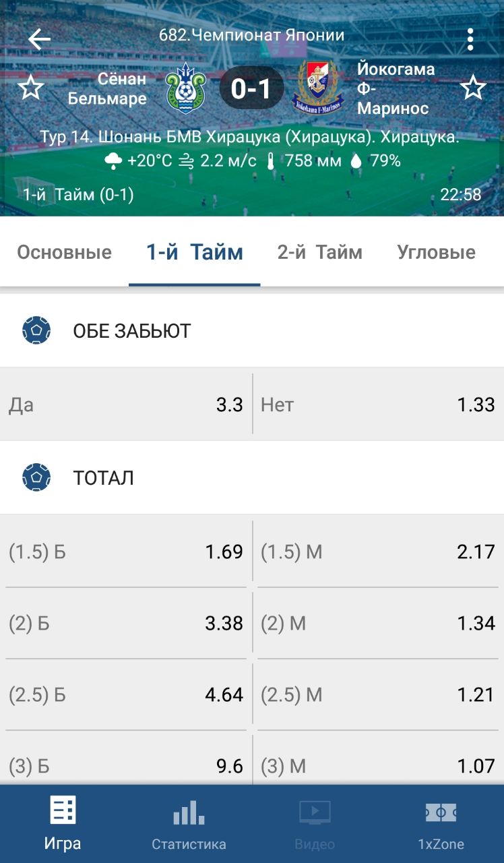Screen dimensions: 504x863
Task: Open the Игра bottom navigation icon
Action: pyautogui.click(x=63, y=811)
